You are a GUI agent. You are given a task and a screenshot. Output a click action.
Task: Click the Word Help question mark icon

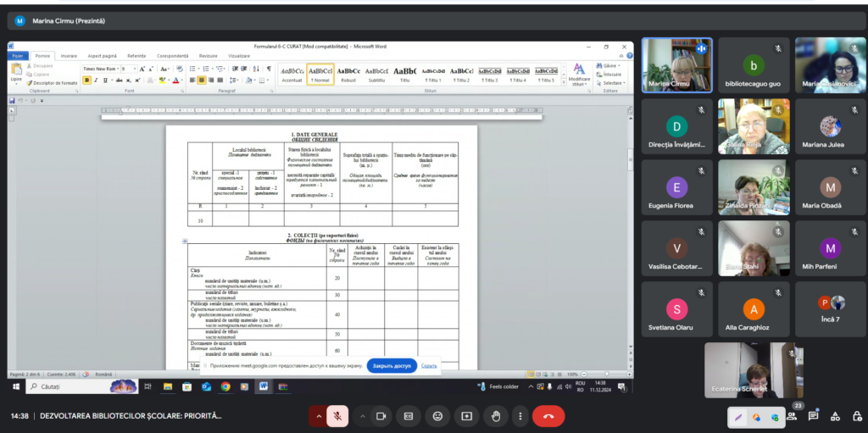tap(630, 56)
